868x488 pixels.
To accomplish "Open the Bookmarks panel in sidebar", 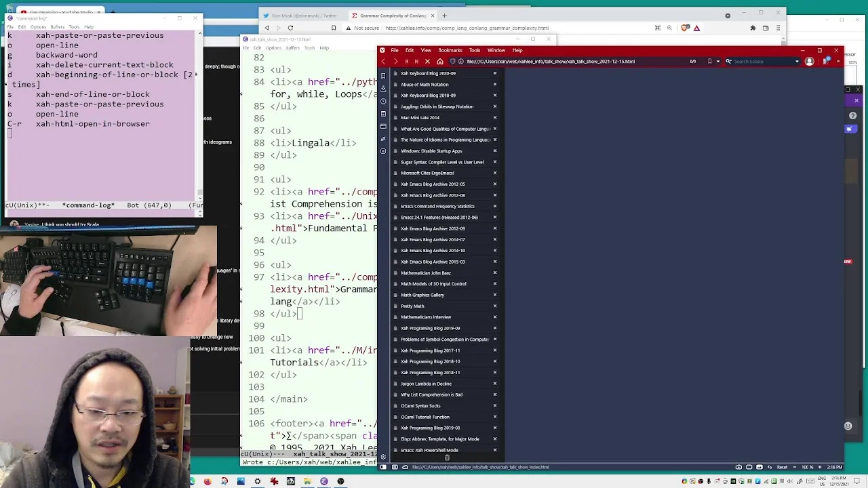I will [x=383, y=75].
